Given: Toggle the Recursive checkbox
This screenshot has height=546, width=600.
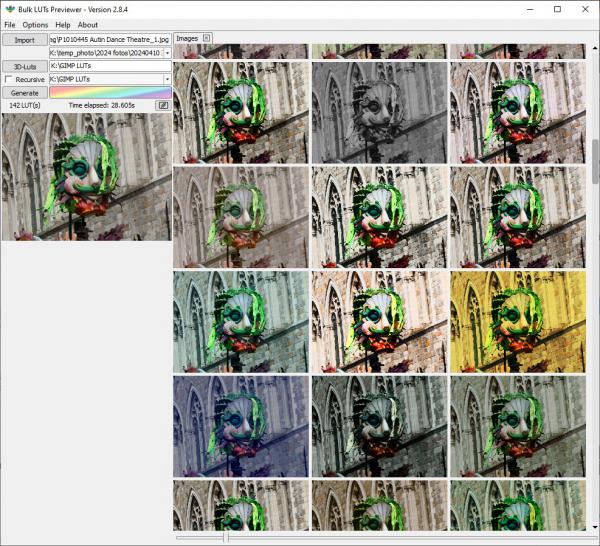Looking at the screenshot, I should [8, 79].
